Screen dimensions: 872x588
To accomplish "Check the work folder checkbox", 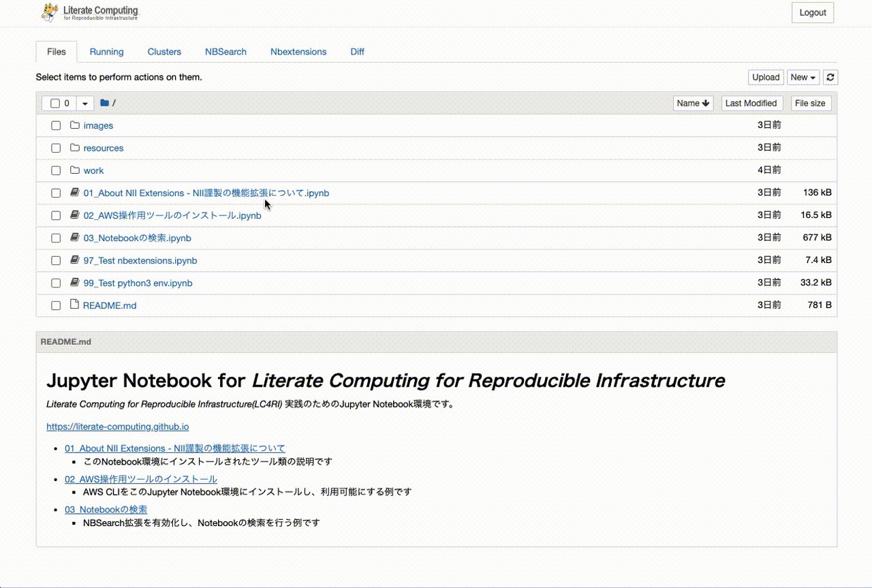I will point(56,171).
